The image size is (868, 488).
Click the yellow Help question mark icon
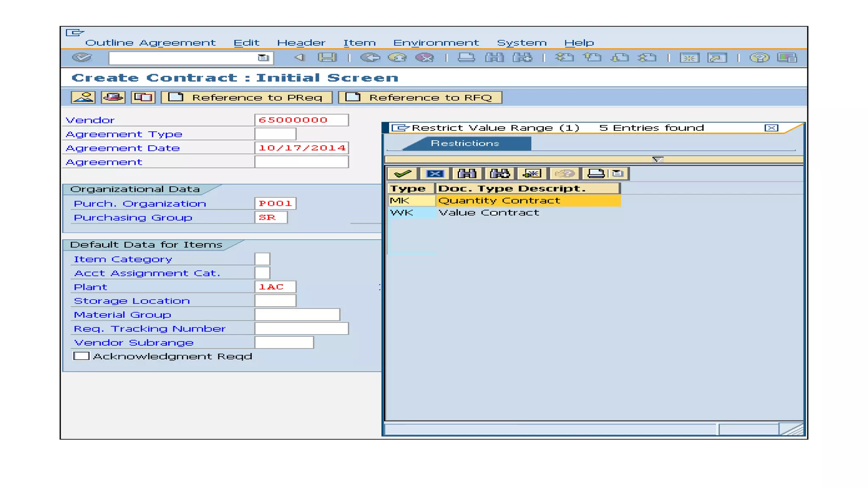pyautogui.click(x=759, y=58)
